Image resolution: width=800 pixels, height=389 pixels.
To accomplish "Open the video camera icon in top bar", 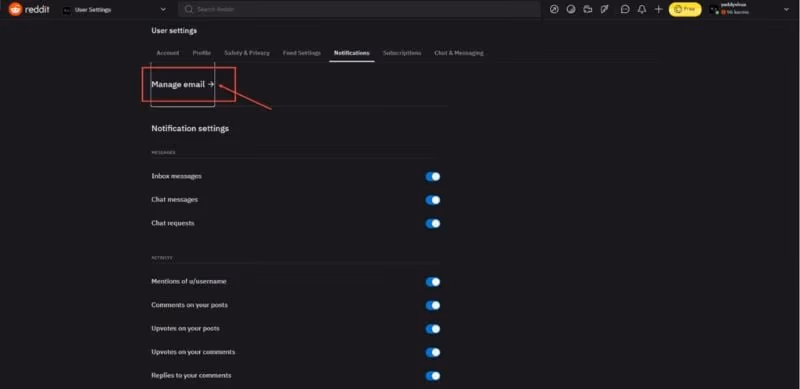I will click(588, 9).
